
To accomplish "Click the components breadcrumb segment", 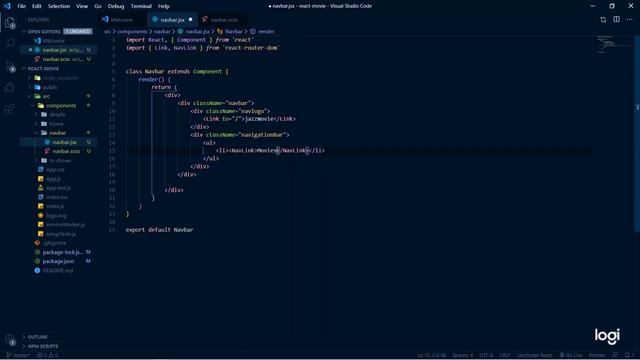I will [132, 31].
